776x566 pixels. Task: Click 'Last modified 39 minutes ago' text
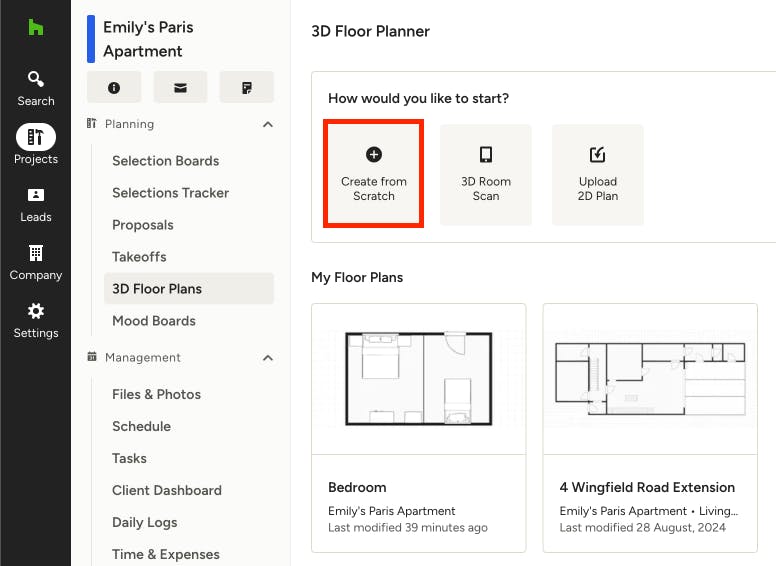(x=408, y=528)
